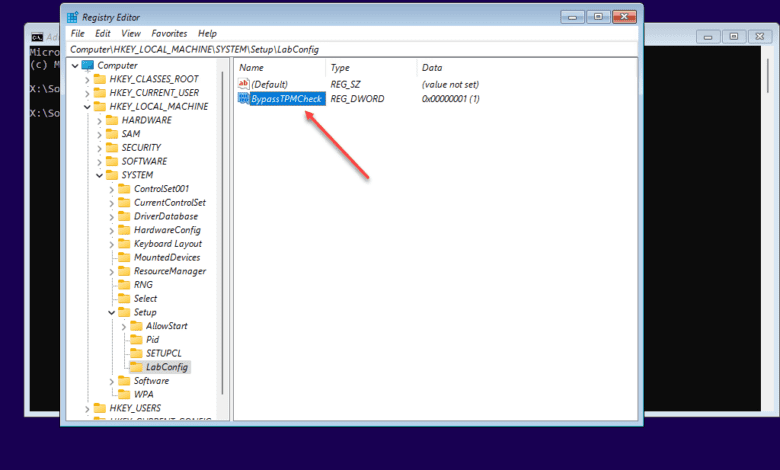
Task: Select the BypassTPMCheck value name
Action: tap(287, 98)
